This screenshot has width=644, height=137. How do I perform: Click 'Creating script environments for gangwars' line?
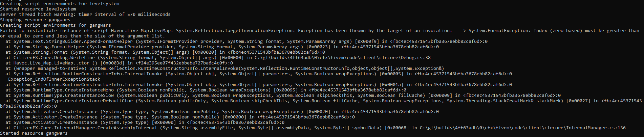pos(56,25)
